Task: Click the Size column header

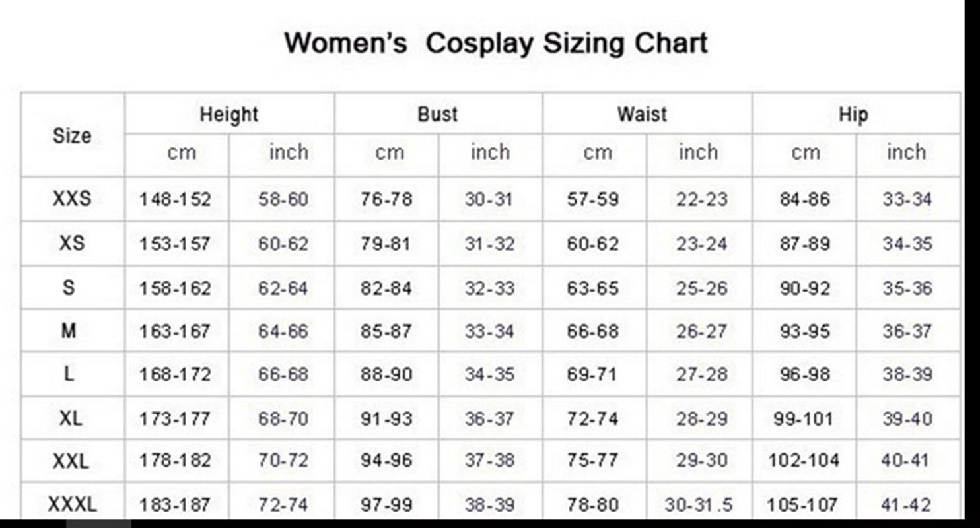Action: [72, 136]
